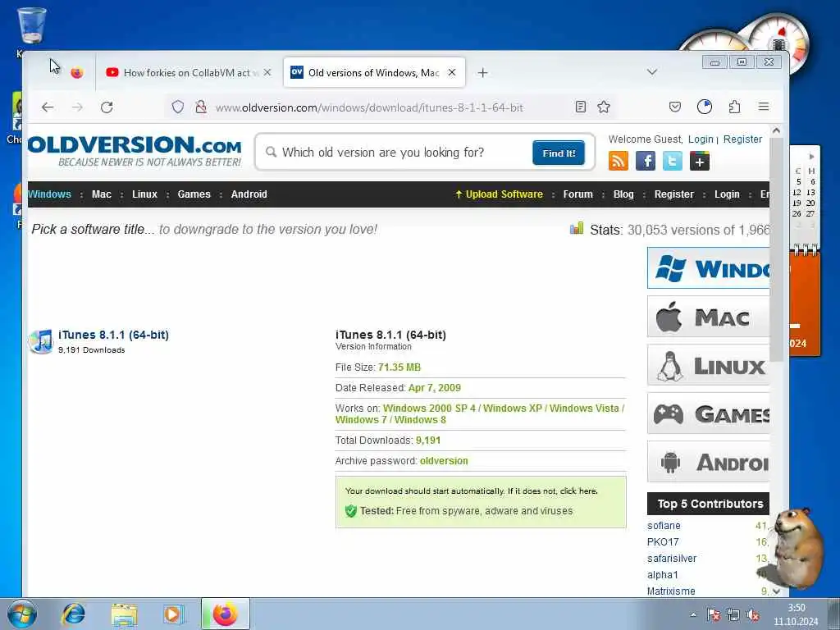Open the Recycle Bin on desktop
840x630 pixels.
pyautogui.click(x=32, y=25)
